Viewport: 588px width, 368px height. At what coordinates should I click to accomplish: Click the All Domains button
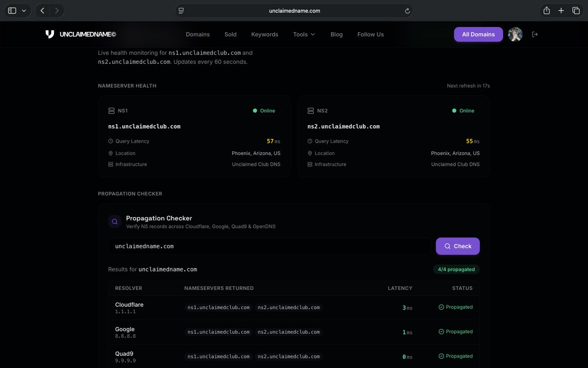click(x=478, y=34)
